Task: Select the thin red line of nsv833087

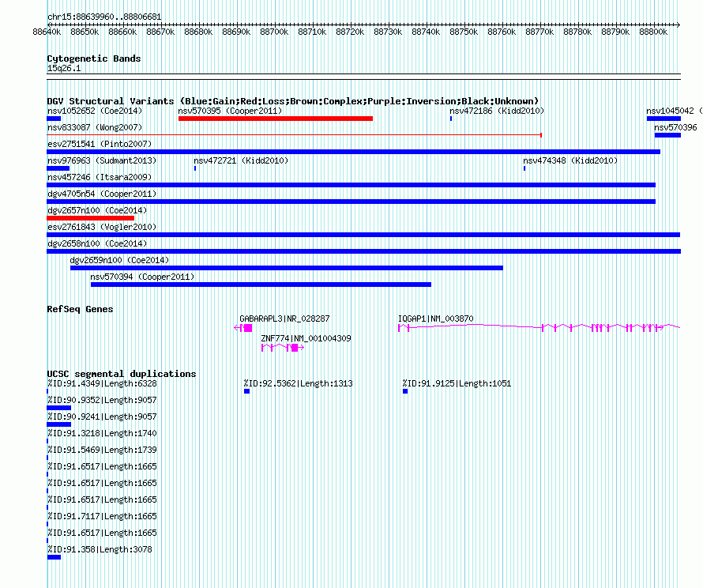Action: 294,135
